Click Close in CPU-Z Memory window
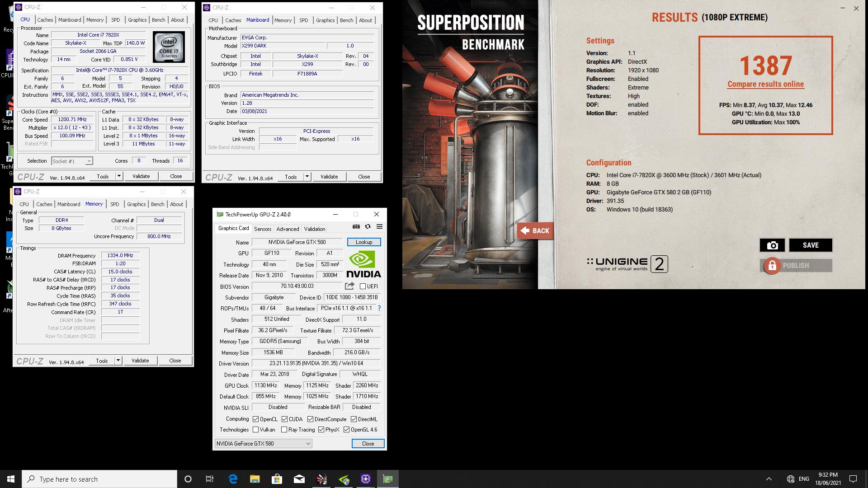This screenshot has height=488, width=868. (x=175, y=361)
